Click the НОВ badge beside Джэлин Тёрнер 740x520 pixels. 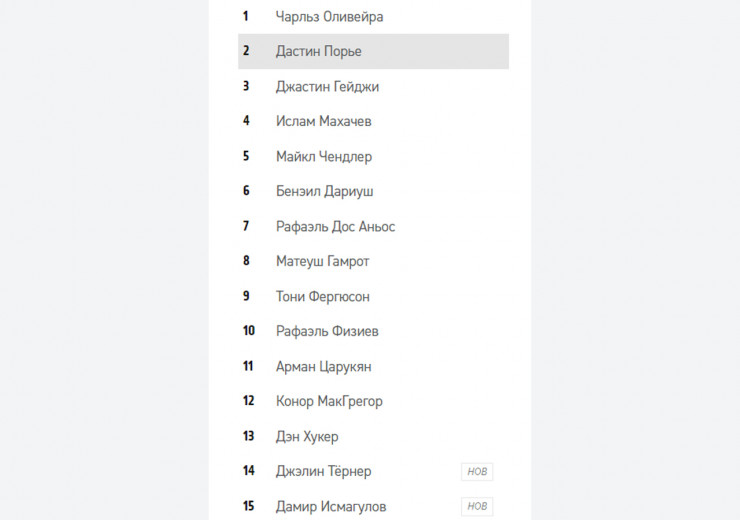477,472
